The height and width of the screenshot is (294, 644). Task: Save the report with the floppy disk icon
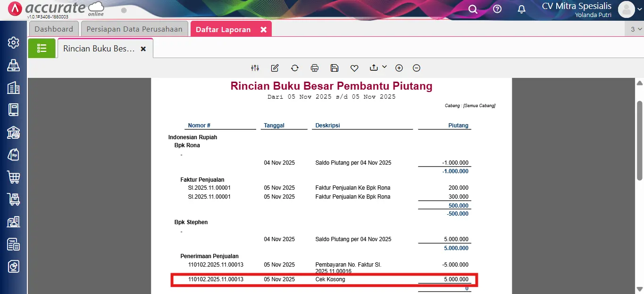[335, 68]
